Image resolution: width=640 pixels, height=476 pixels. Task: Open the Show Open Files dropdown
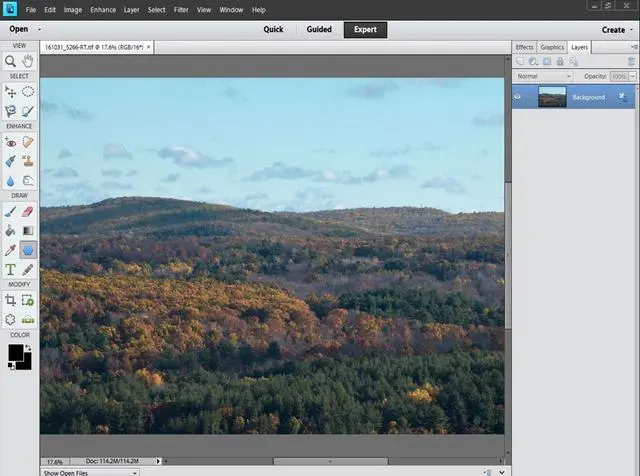(x=90, y=473)
